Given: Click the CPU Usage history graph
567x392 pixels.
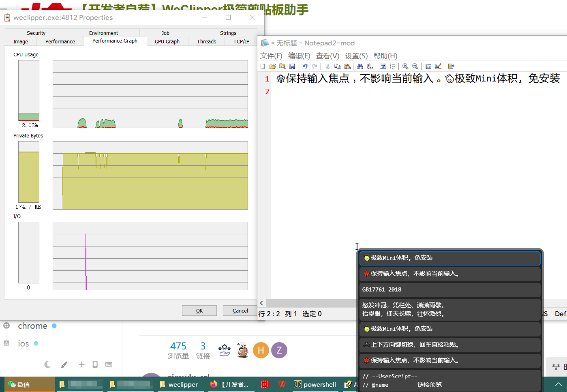Looking at the screenshot, I should click(x=150, y=94).
